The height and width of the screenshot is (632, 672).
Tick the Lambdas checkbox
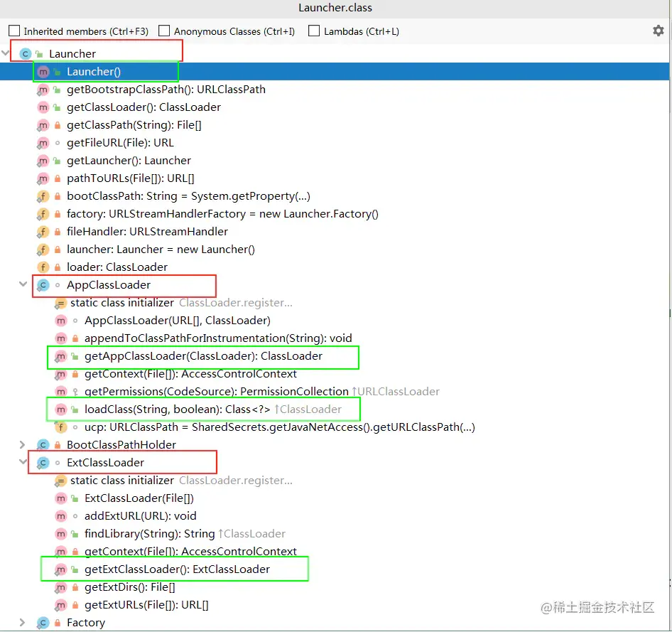314,31
